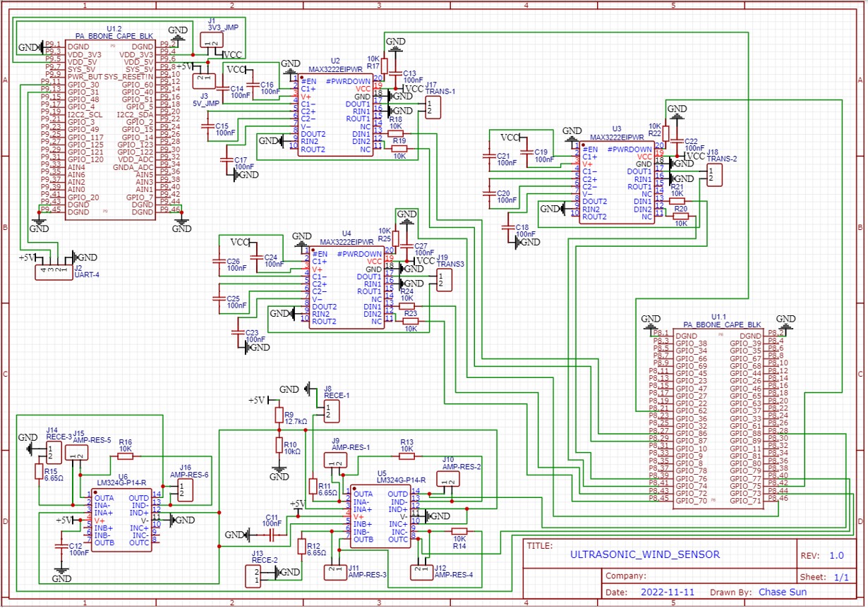The image size is (868, 608).
Task: Click the U6 LM324G-P14-R label
Action: pos(122,480)
